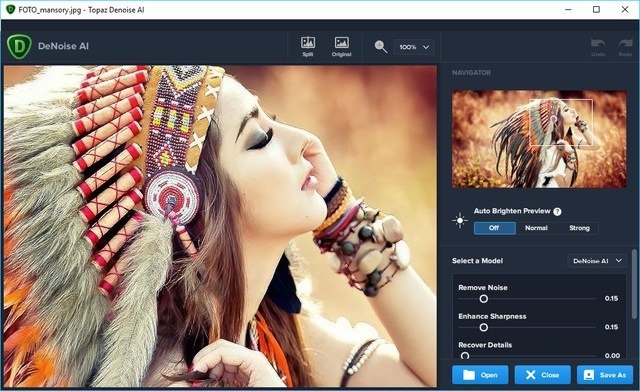The width and height of the screenshot is (640, 391).
Task: Click the settings panel vertical scrollbar
Action: point(634,284)
